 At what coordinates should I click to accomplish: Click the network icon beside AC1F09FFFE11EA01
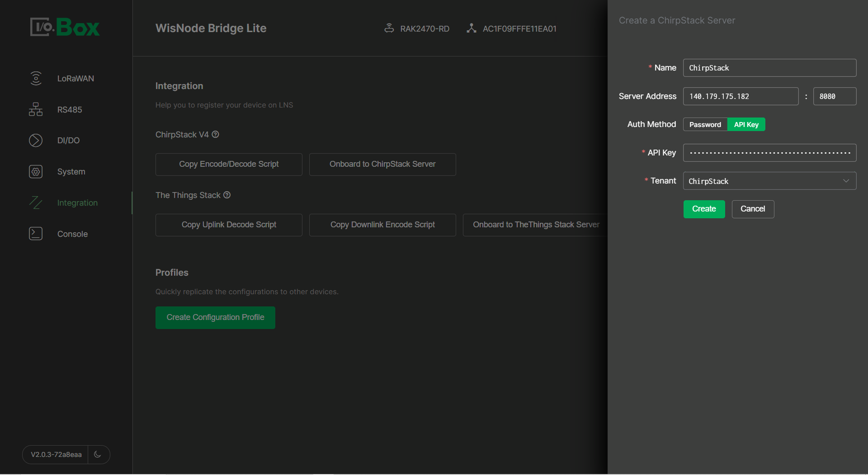tap(472, 28)
